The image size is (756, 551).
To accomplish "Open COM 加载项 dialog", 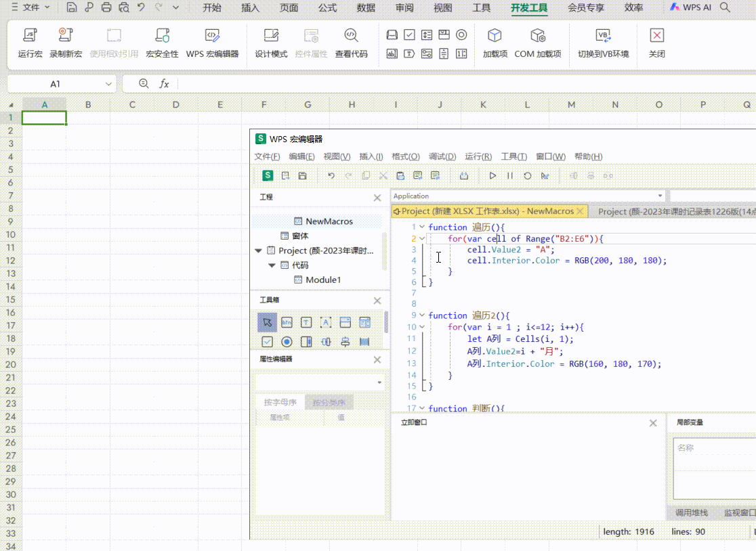I will pos(538,43).
